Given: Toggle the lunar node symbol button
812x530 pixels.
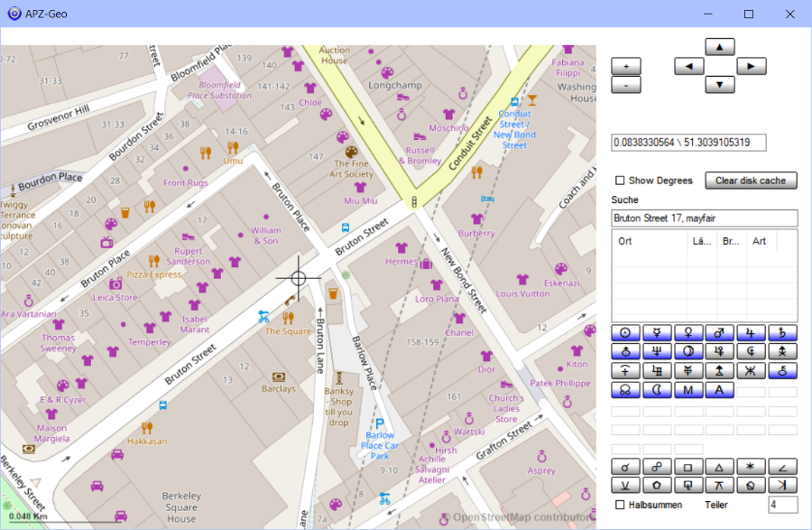Looking at the screenshot, I should tap(625, 390).
